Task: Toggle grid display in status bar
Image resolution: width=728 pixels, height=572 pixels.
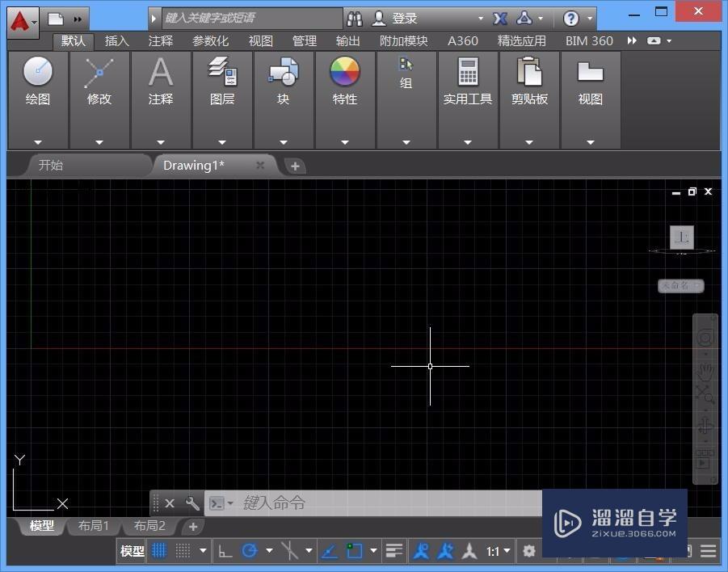Action: (159, 550)
